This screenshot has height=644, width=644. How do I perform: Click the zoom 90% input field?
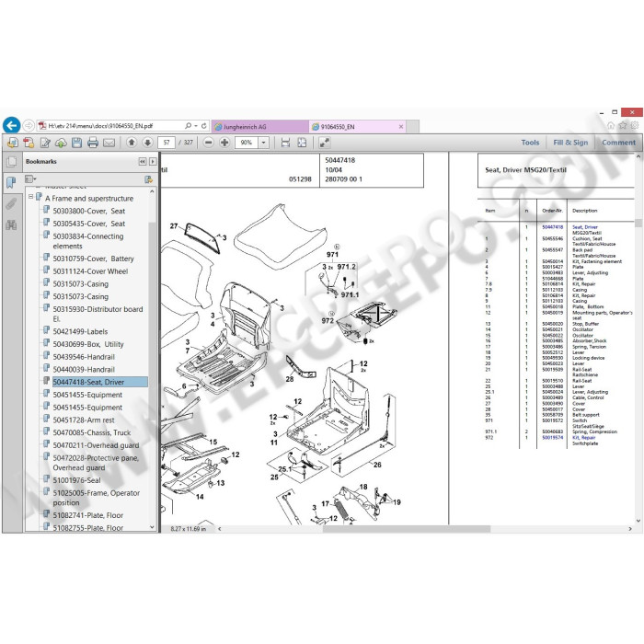(247, 143)
